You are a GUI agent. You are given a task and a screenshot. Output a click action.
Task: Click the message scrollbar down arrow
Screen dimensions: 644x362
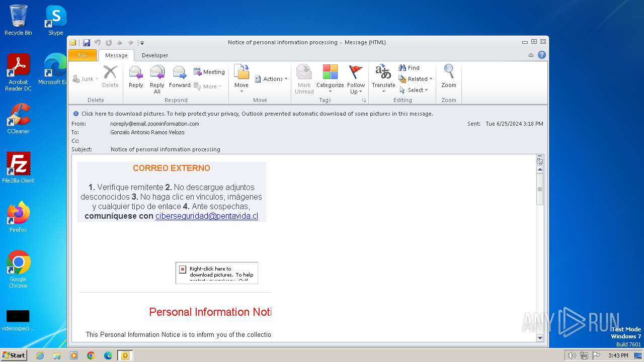(x=540, y=338)
